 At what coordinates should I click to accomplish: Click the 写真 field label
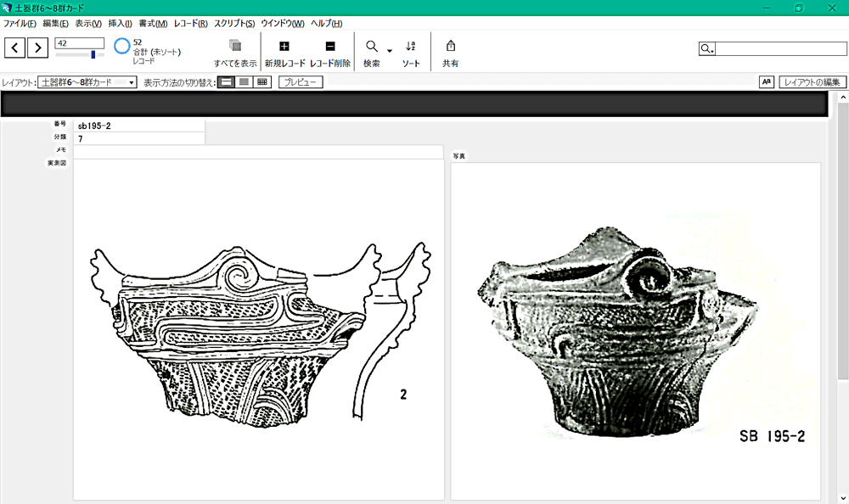pos(458,156)
